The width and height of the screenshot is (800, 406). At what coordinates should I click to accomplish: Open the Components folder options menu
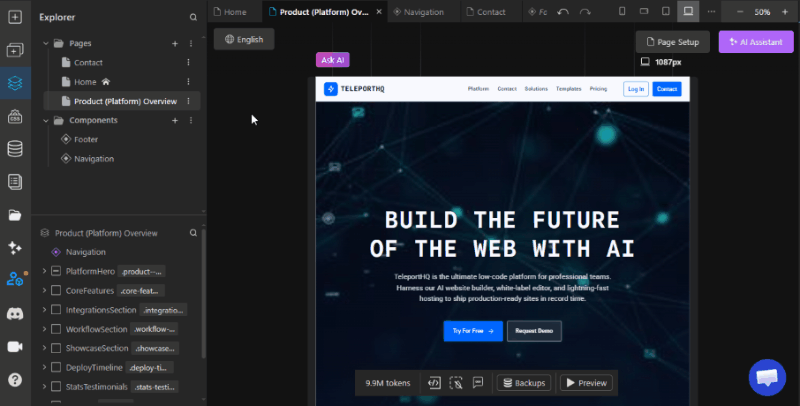(x=191, y=120)
